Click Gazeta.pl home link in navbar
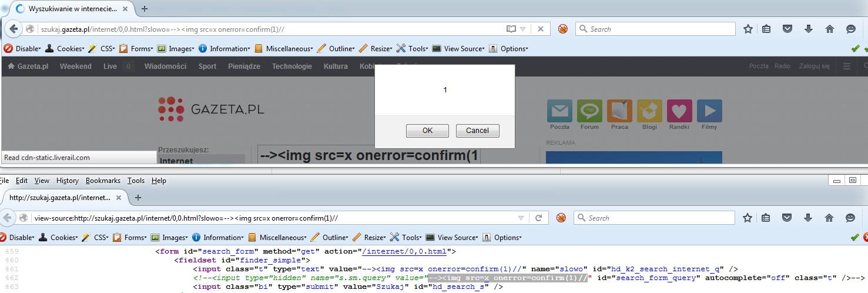The height and width of the screenshot is (293, 868). tap(28, 66)
